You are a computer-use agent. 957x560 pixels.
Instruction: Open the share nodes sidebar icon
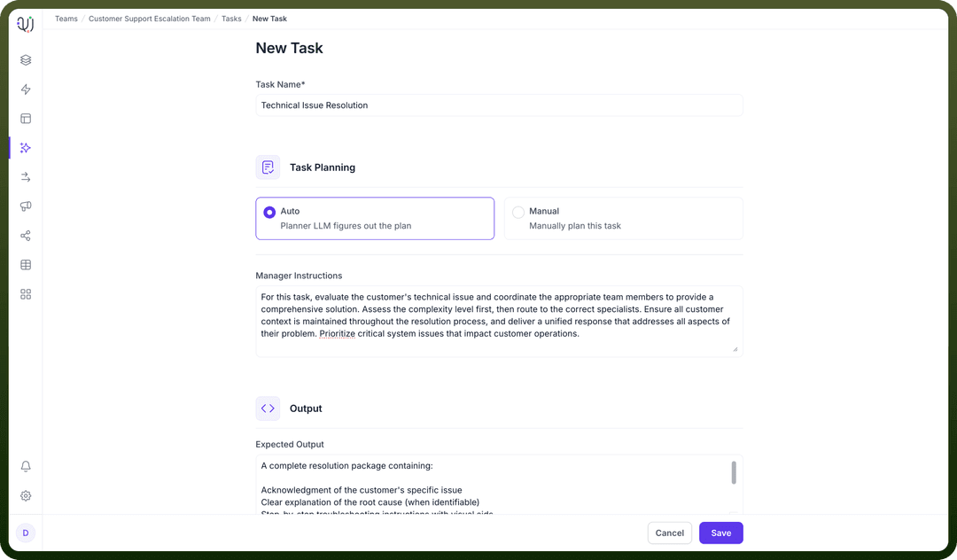pos(26,236)
